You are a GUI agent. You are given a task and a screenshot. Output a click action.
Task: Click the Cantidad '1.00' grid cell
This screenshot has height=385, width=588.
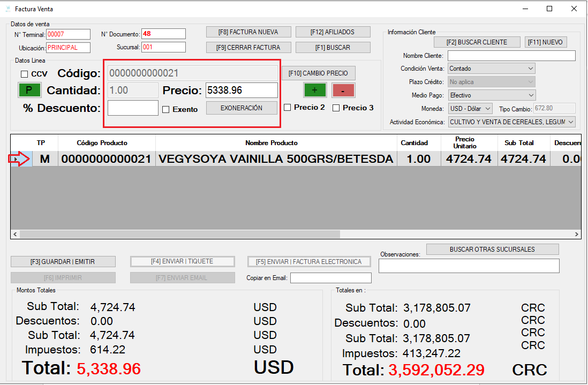[419, 159]
